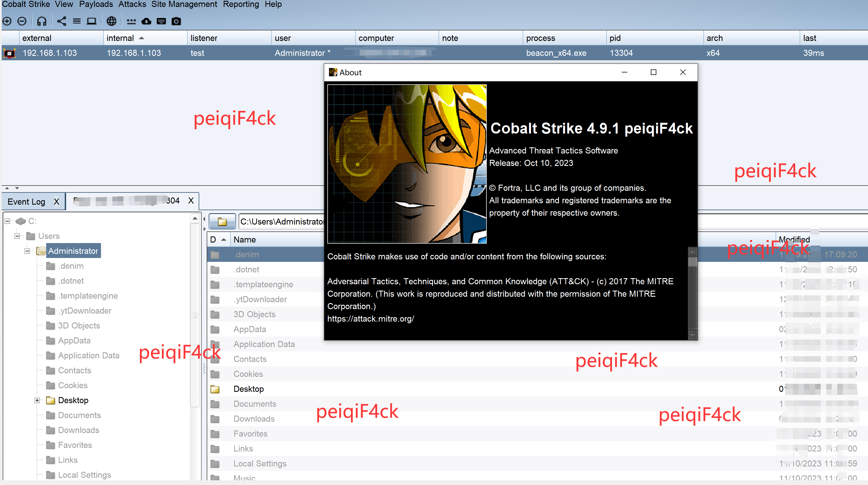Click the disconnect minus icon in toolbar
Viewport: 868px width, 485px height.
click(22, 21)
